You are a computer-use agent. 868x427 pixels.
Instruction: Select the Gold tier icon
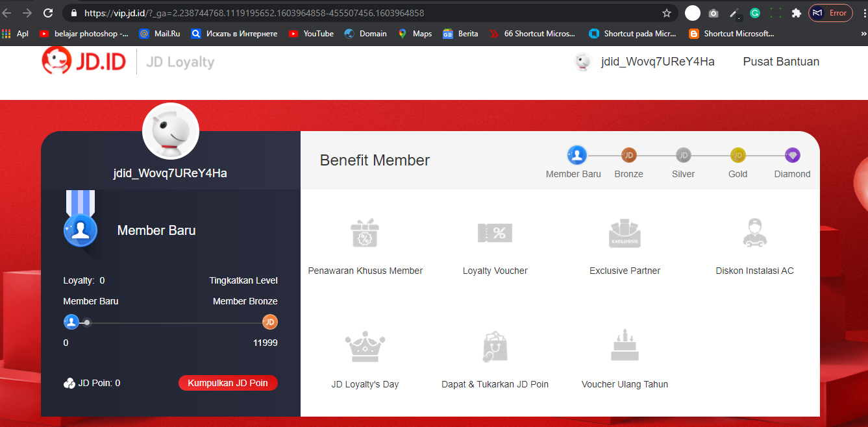coord(738,155)
